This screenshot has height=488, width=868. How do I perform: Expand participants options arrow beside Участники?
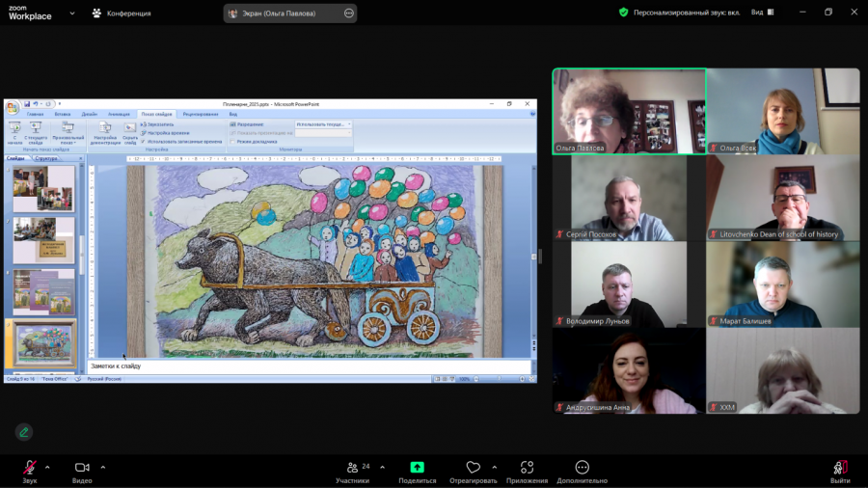tap(383, 468)
